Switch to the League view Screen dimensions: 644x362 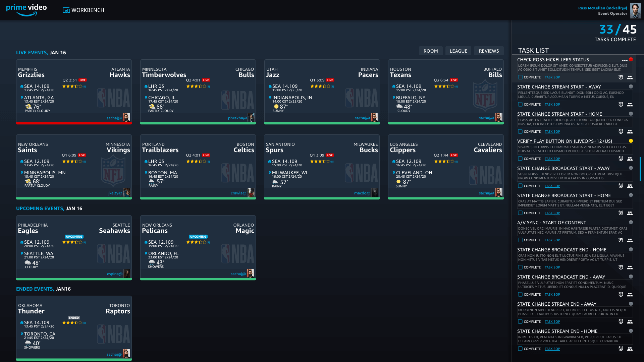[458, 51]
